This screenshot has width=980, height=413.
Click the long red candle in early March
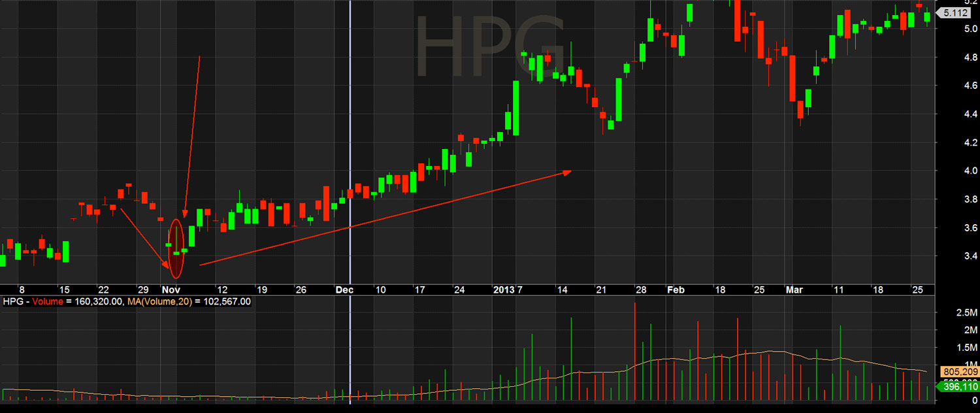pos(792,78)
